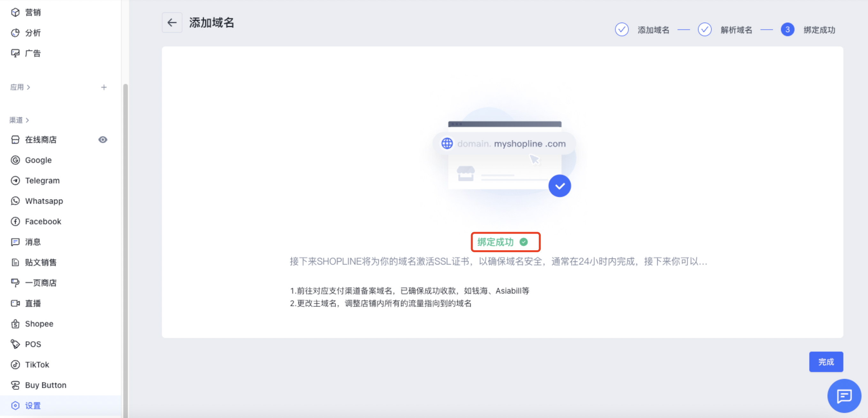
Task: Click the 完成 button
Action: tap(826, 362)
